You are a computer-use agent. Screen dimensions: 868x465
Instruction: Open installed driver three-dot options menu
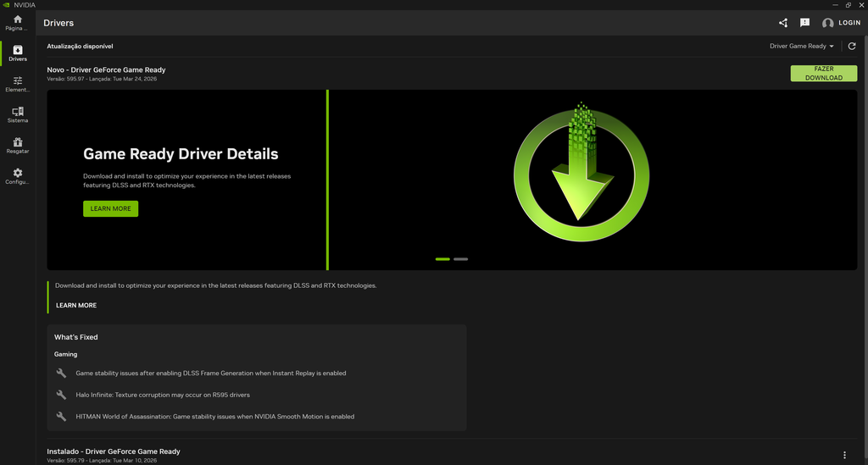[x=844, y=455]
